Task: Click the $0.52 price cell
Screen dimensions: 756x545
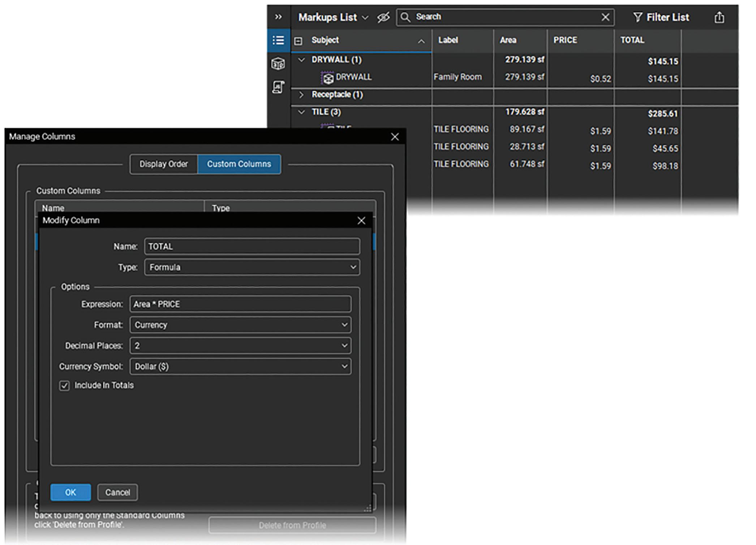Action: [x=600, y=79]
